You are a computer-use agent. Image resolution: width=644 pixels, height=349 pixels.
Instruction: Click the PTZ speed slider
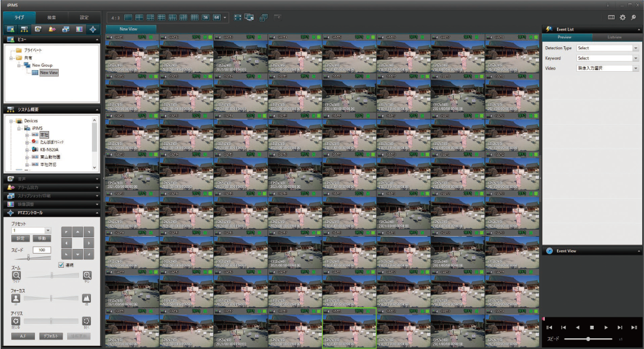coord(28,258)
